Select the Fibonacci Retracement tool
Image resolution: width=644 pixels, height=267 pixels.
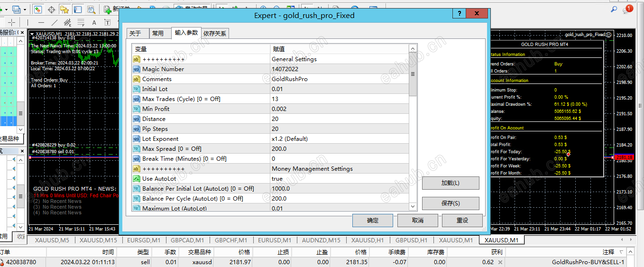[x=81, y=22]
